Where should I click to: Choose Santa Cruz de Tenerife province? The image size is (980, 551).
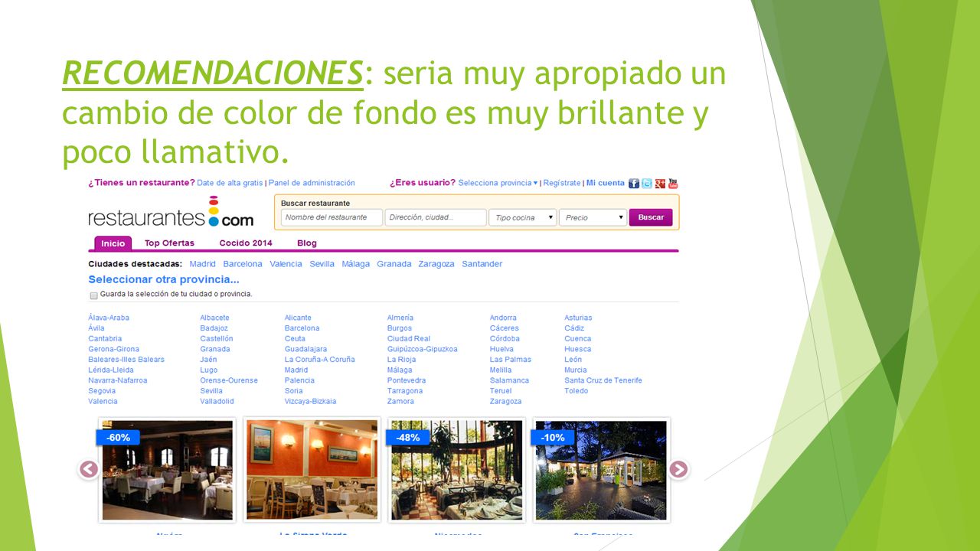point(603,380)
